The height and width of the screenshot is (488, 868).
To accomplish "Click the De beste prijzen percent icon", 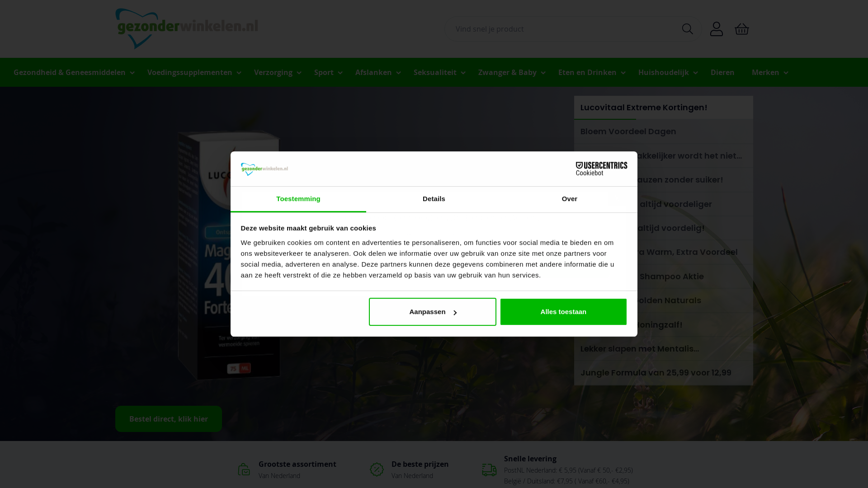I will pos(377,469).
